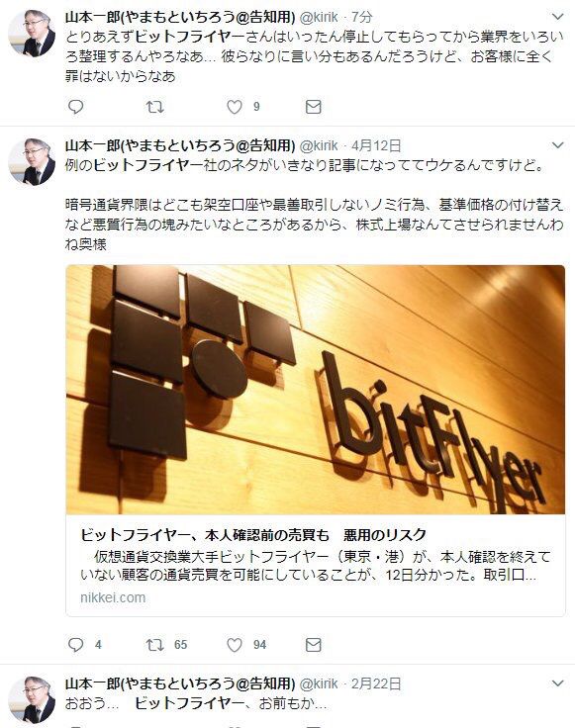Open the bitFlyer article image
The width and height of the screenshot is (575, 728).
pyautogui.click(x=316, y=390)
